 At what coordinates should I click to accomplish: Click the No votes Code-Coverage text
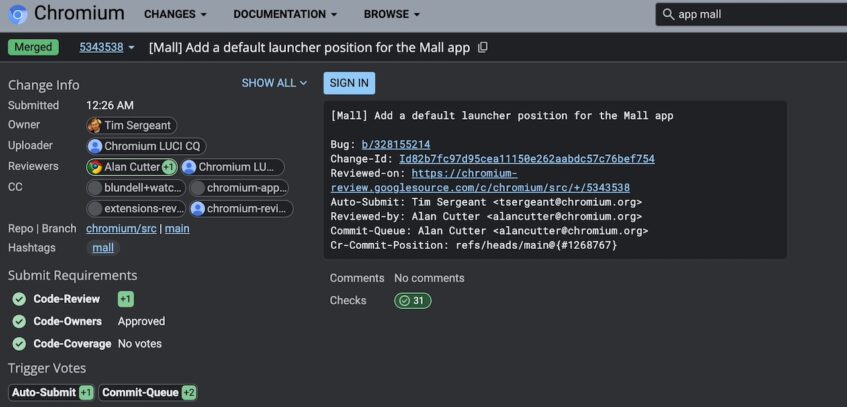tap(140, 344)
